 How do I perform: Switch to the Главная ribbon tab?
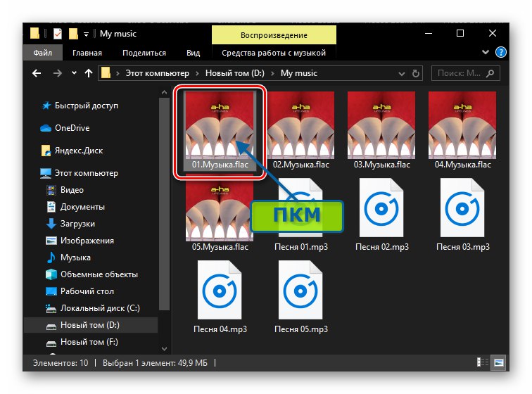coord(87,53)
